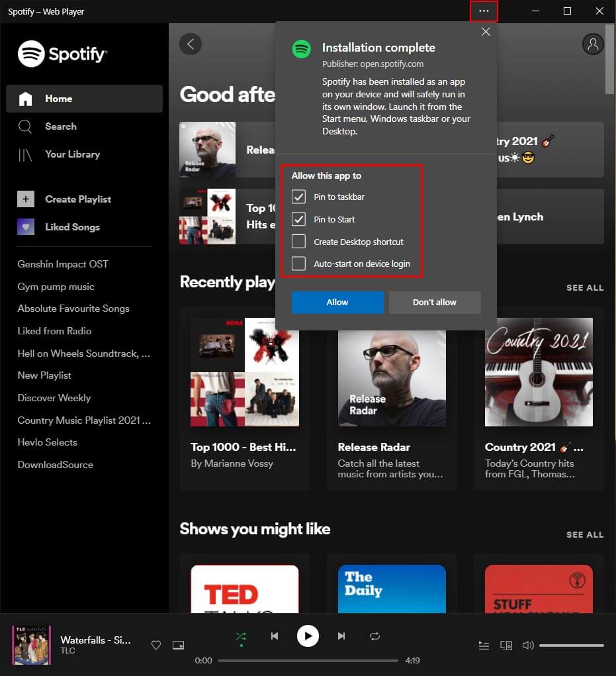Screen dimensions: 616x676
Task: Open Country Music Playlist 2021
Action: pyautogui.click(x=85, y=420)
